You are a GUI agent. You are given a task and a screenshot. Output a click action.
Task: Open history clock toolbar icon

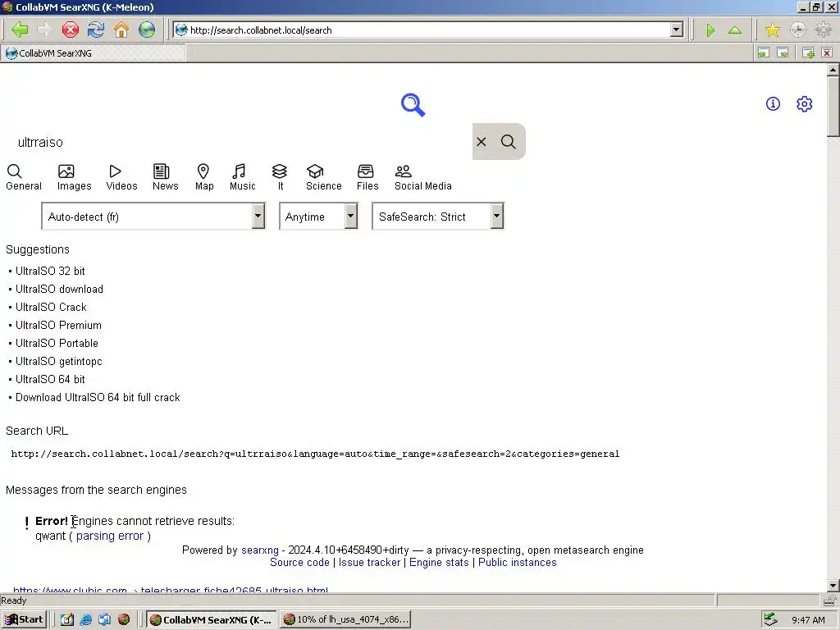coord(797,30)
